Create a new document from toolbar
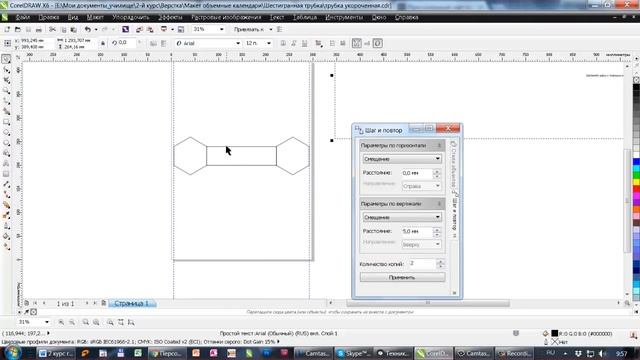Screen dimensions: 640x360 [7, 29]
